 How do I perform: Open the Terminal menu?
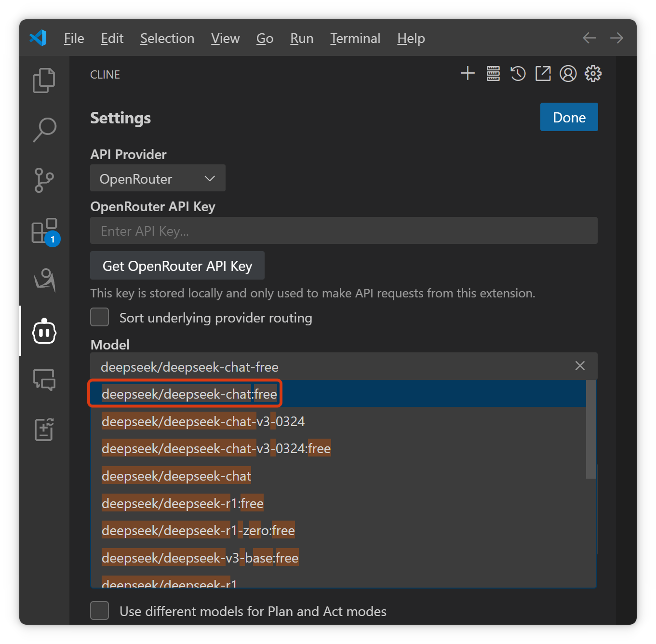355,39
